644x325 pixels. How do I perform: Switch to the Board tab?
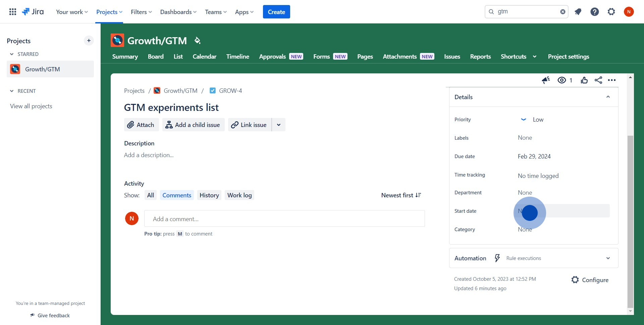[x=156, y=57]
